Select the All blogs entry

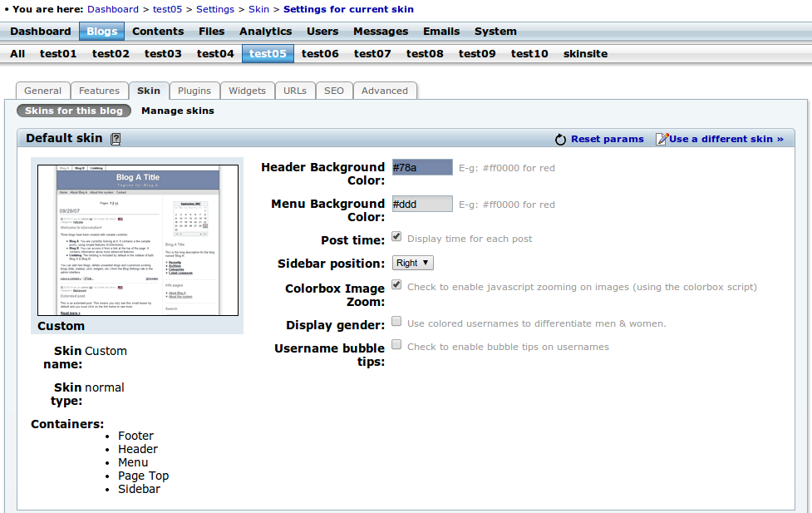pos(17,54)
